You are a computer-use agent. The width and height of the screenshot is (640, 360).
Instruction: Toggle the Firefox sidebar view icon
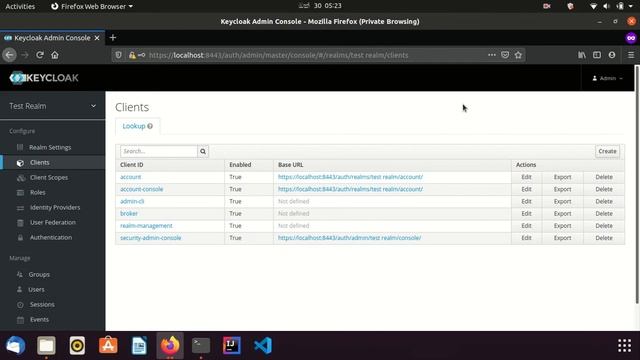597,55
